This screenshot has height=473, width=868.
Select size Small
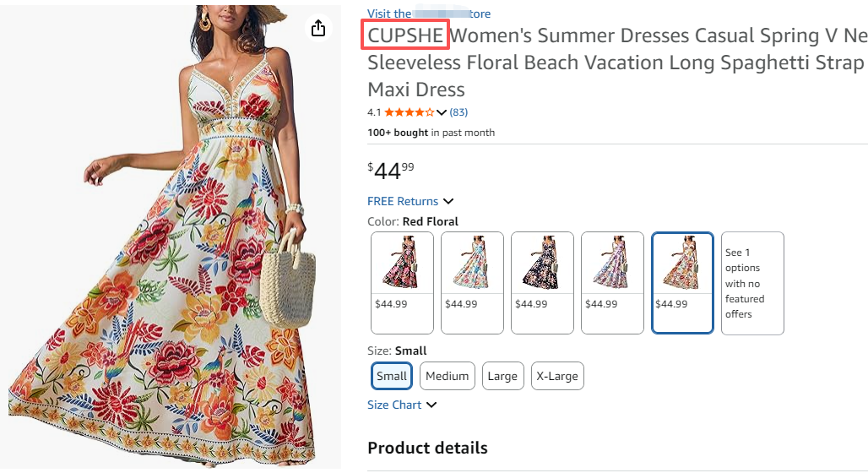click(x=392, y=376)
